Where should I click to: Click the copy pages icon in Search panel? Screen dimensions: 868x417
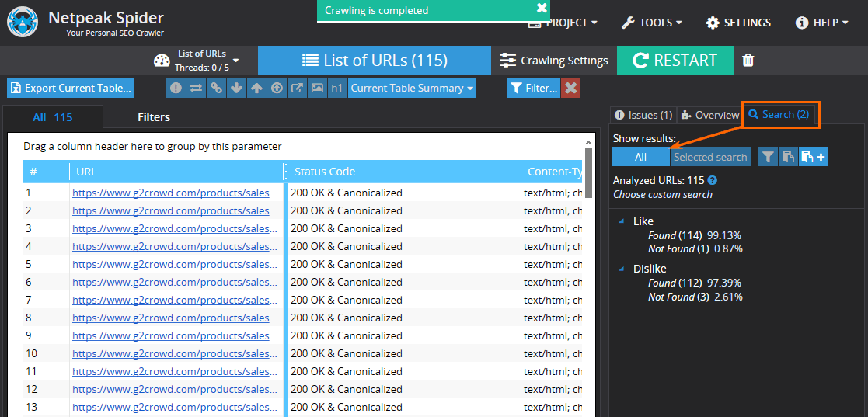[787, 157]
